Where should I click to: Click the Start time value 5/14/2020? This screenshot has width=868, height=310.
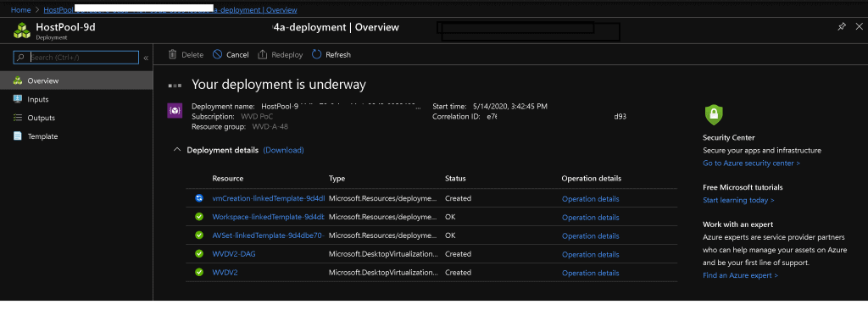click(510, 106)
